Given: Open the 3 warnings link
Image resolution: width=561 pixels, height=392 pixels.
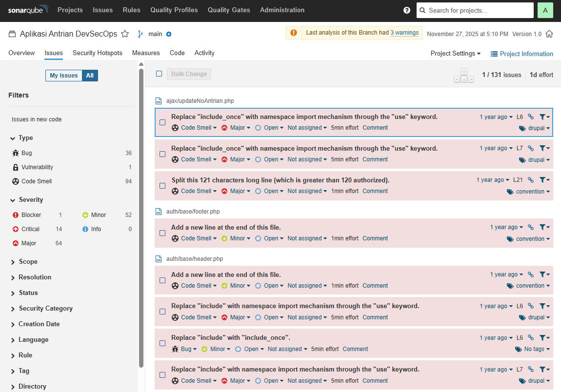Looking at the screenshot, I should coord(404,33).
